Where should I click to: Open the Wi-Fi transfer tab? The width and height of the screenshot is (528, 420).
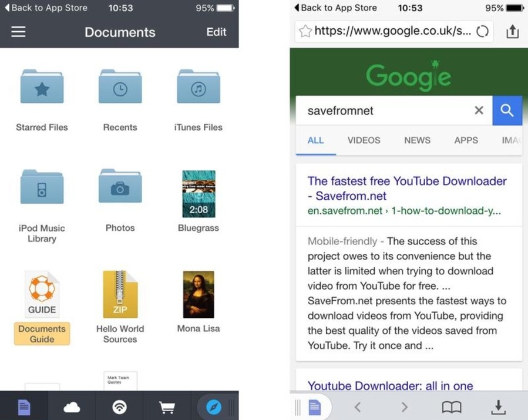120,407
